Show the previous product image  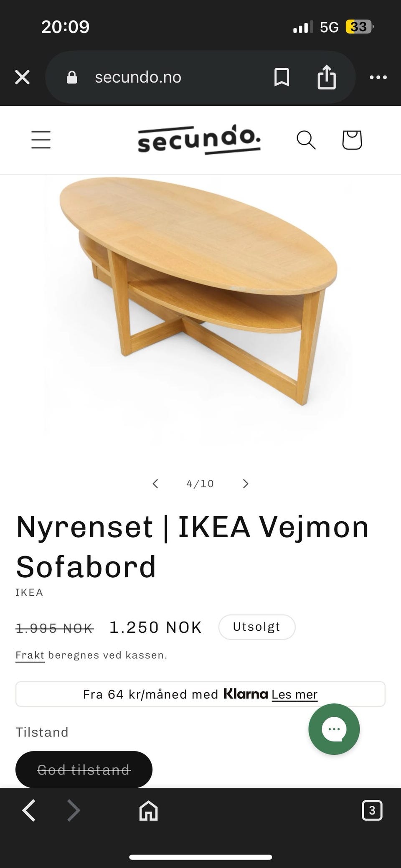[x=155, y=484]
